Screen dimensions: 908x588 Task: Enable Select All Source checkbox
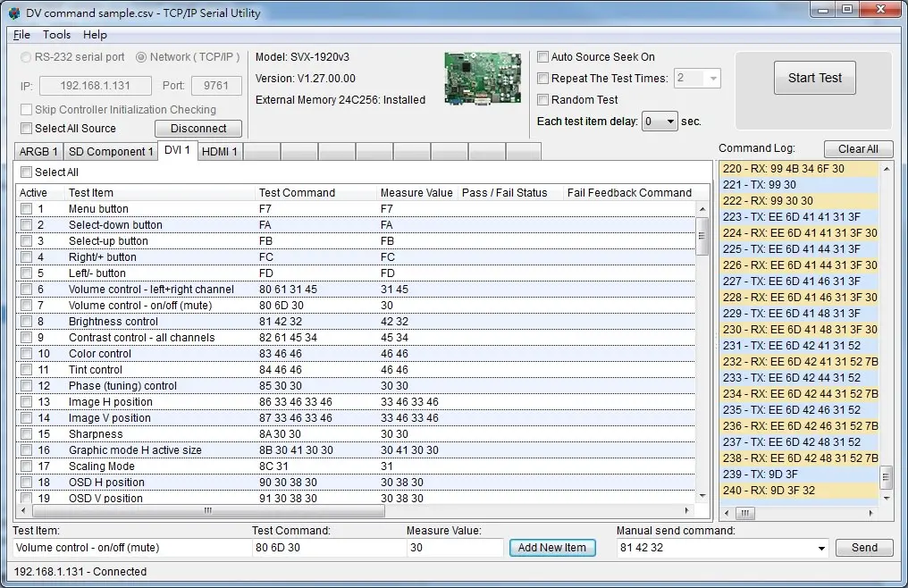pos(26,128)
